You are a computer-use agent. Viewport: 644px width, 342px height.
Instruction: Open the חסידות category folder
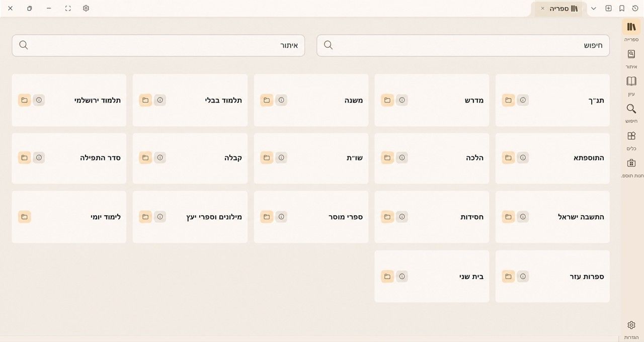387,217
